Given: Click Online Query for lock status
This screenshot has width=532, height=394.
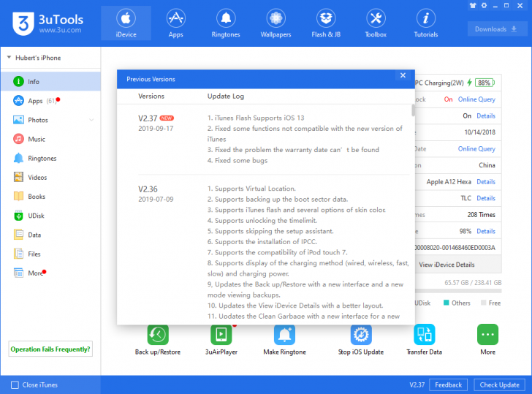Looking at the screenshot, I should 476,99.
